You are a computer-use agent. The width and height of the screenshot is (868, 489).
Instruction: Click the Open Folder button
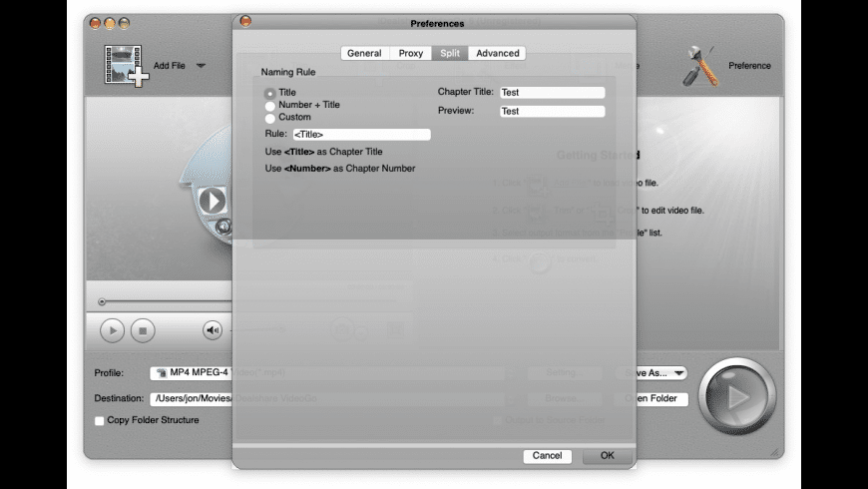(x=651, y=399)
